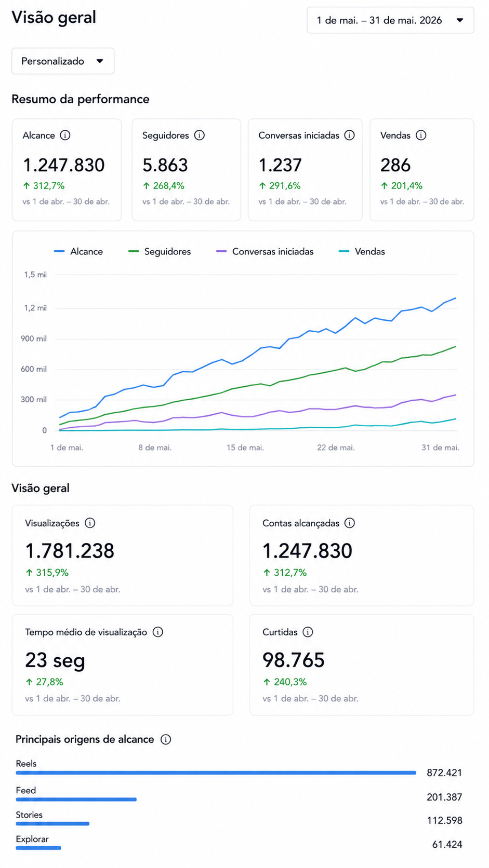Open the Stories reach source row

239,819
